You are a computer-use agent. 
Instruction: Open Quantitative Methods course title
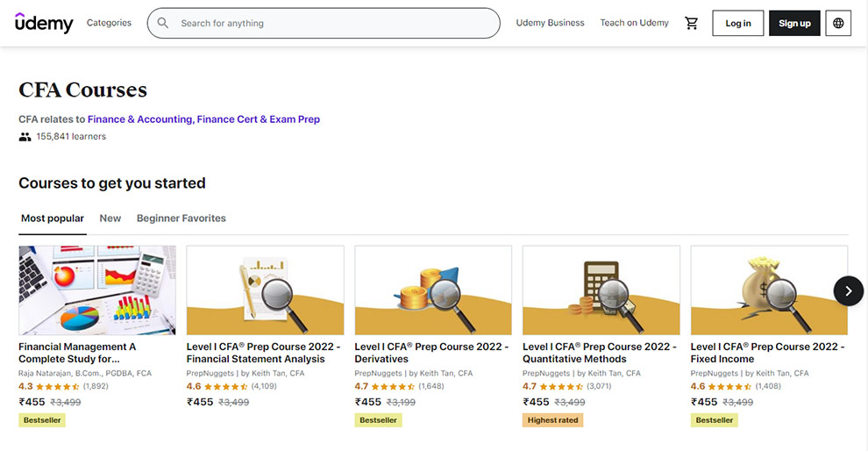click(599, 353)
